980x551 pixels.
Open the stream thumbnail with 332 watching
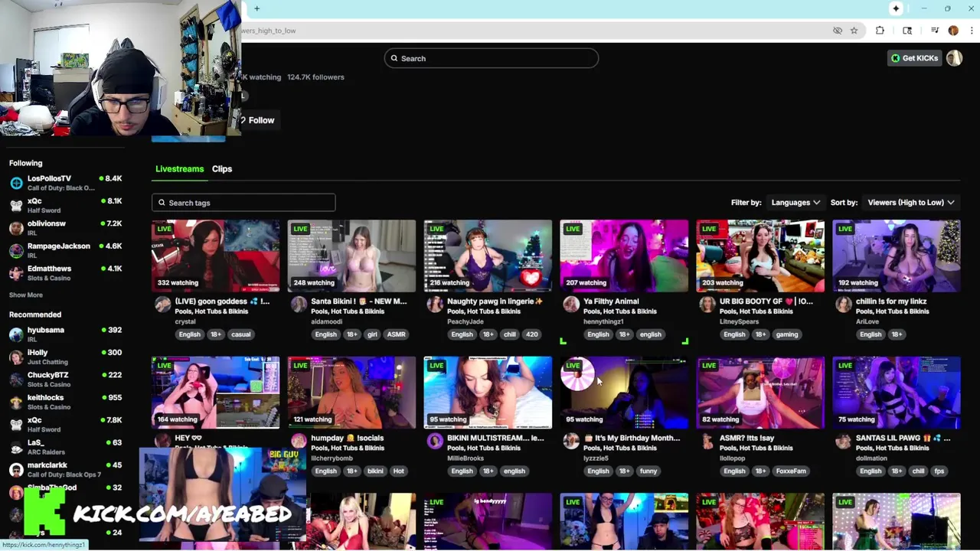pyautogui.click(x=216, y=256)
